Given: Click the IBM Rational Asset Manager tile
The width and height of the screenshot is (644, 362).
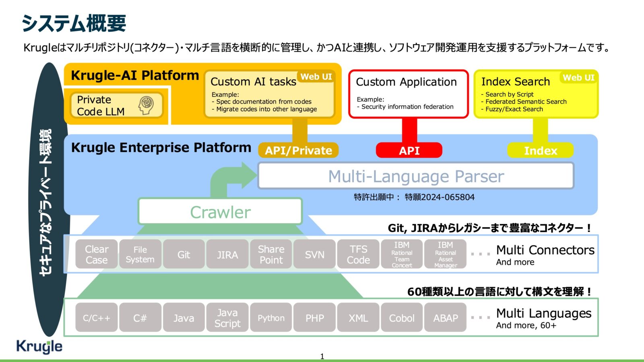Looking at the screenshot, I should pos(445,254).
